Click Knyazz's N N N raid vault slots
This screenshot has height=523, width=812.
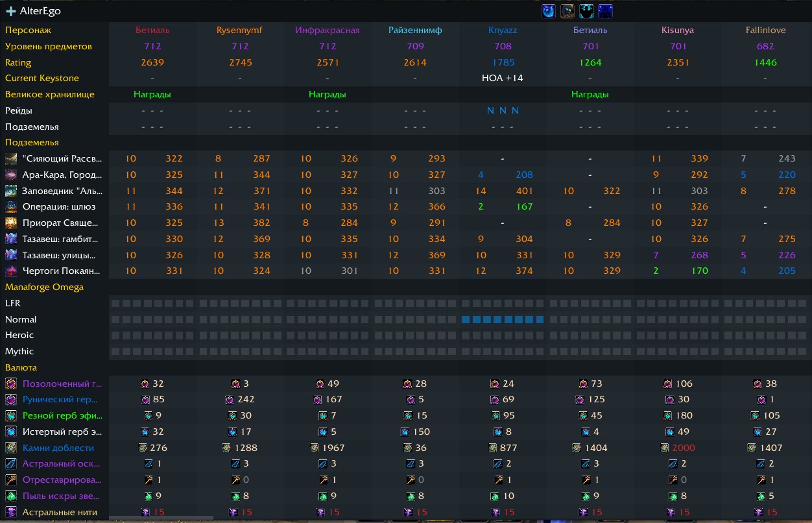[502, 110]
